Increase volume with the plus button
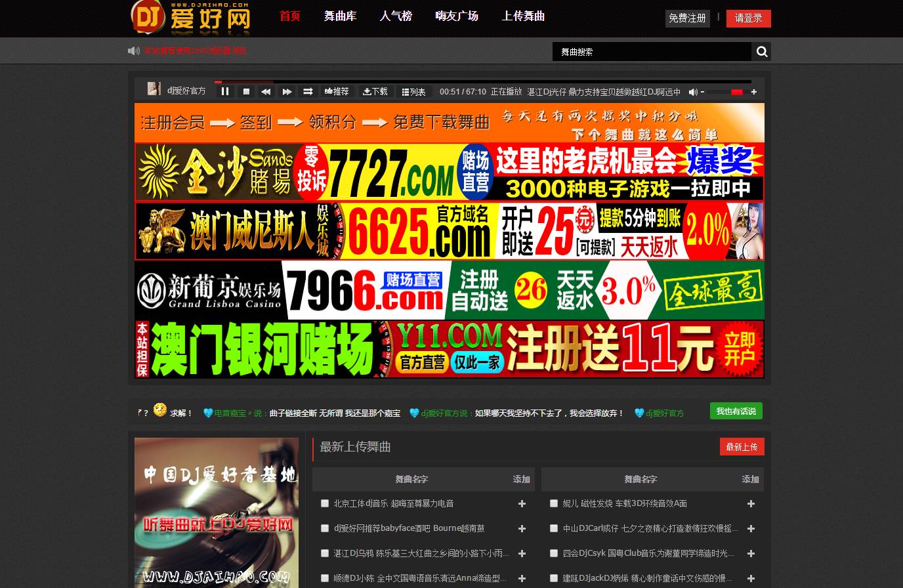Viewport: 903px width, 588px height. click(x=754, y=92)
